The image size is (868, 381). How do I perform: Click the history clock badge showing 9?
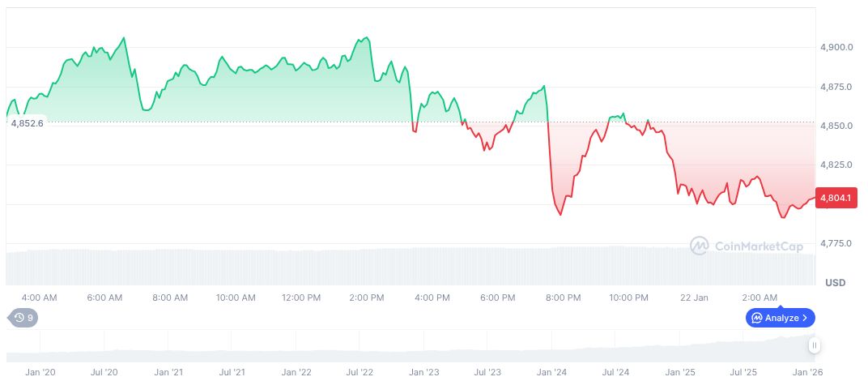23,318
